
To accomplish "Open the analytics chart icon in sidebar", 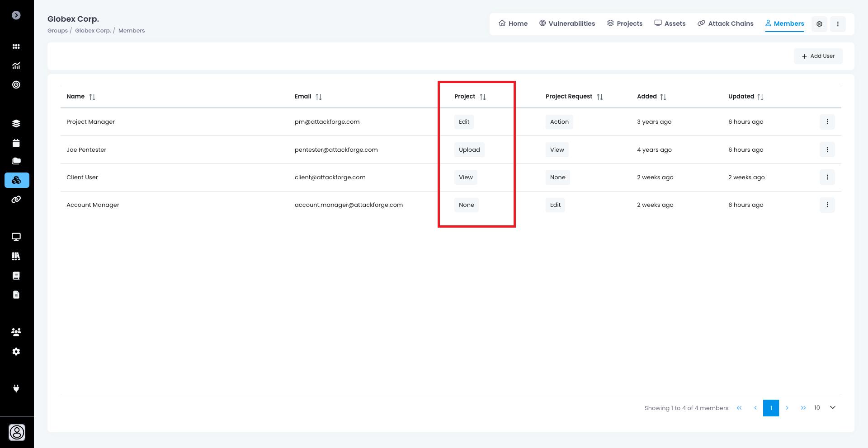I will click(x=16, y=66).
